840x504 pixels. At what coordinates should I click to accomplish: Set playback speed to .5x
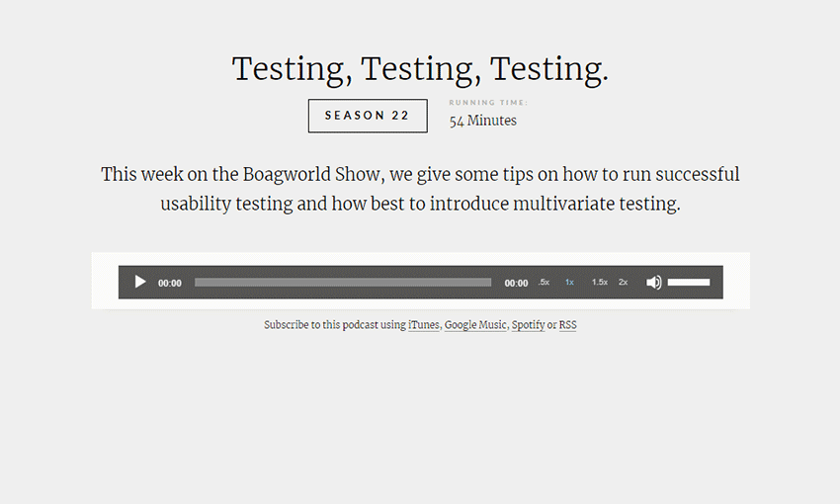pos(544,282)
